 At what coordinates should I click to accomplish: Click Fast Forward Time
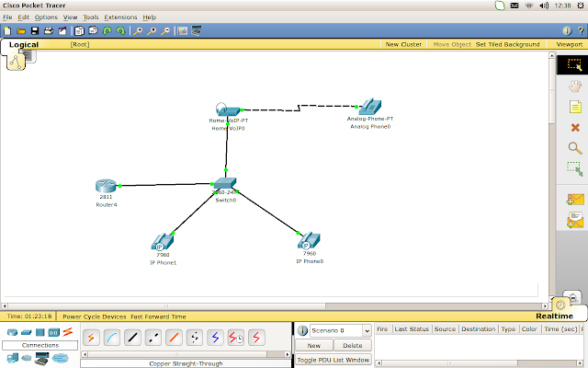coord(158,316)
